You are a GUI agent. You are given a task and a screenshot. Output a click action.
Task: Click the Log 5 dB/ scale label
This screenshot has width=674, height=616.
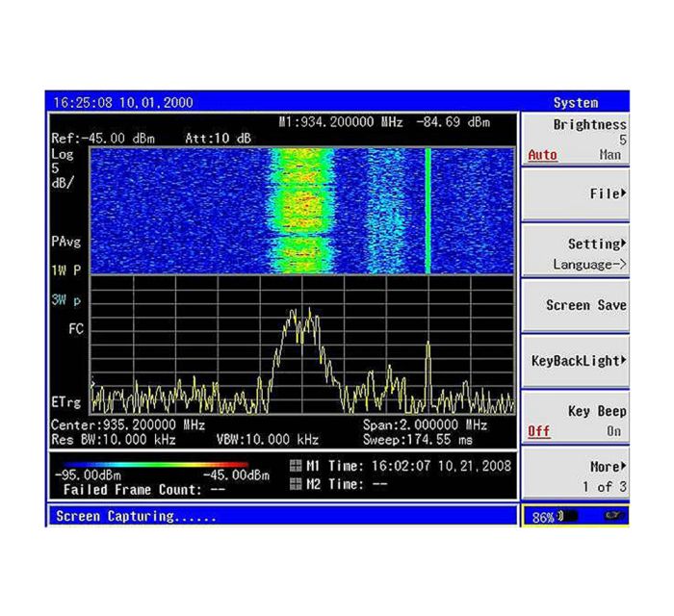point(63,168)
